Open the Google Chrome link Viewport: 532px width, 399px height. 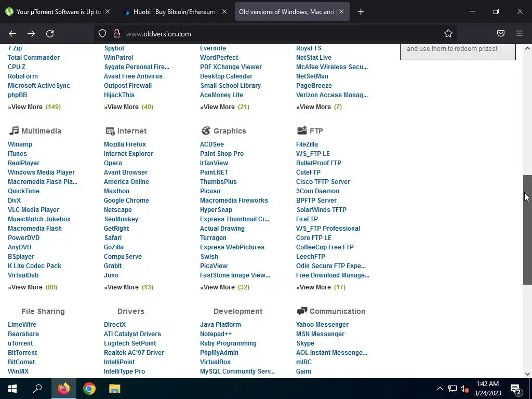[127, 200]
